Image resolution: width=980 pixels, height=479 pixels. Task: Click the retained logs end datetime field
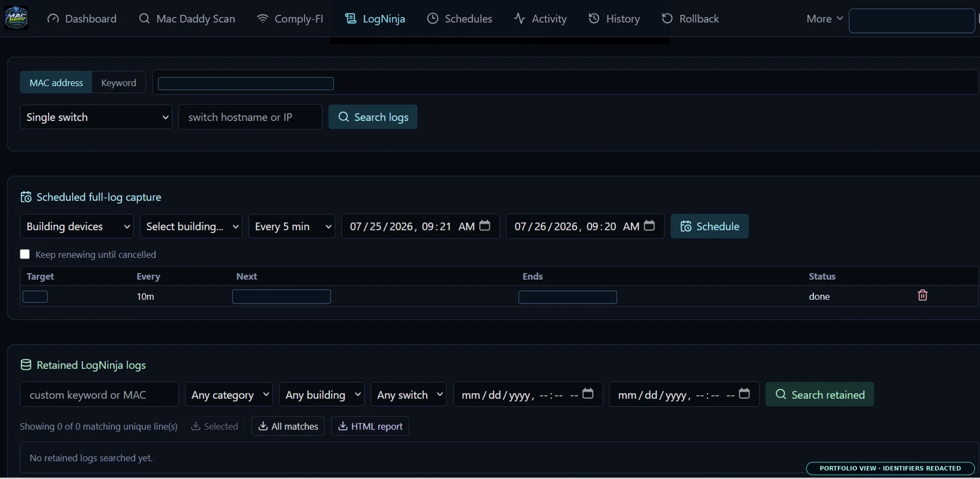click(684, 395)
